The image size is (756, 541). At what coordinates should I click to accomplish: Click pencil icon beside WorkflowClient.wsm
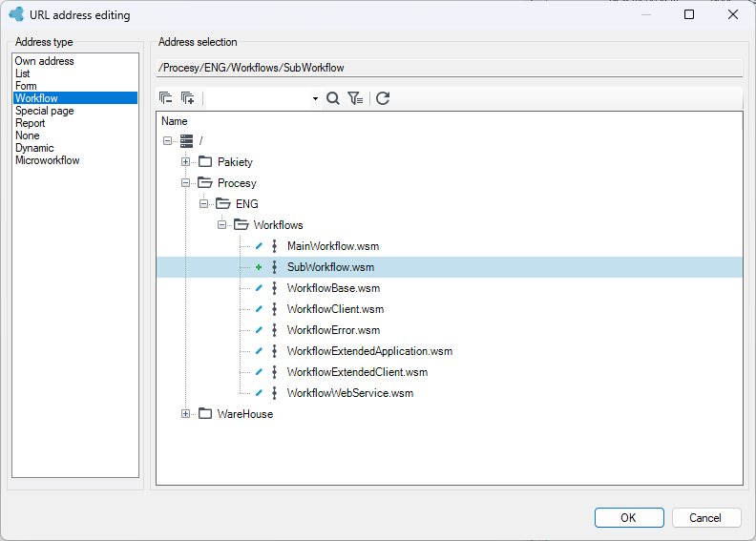point(259,309)
